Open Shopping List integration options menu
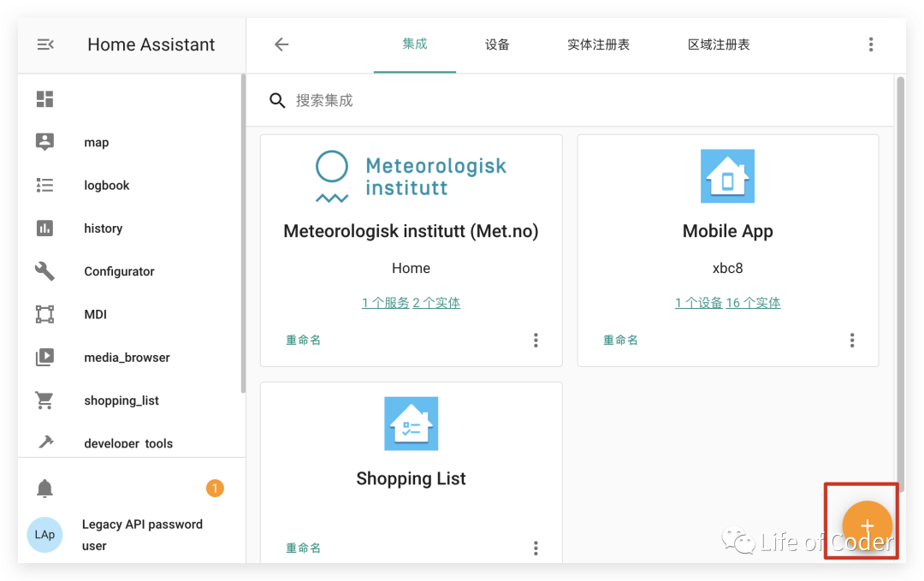The width and height of the screenshot is (924, 581). coord(536,548)
